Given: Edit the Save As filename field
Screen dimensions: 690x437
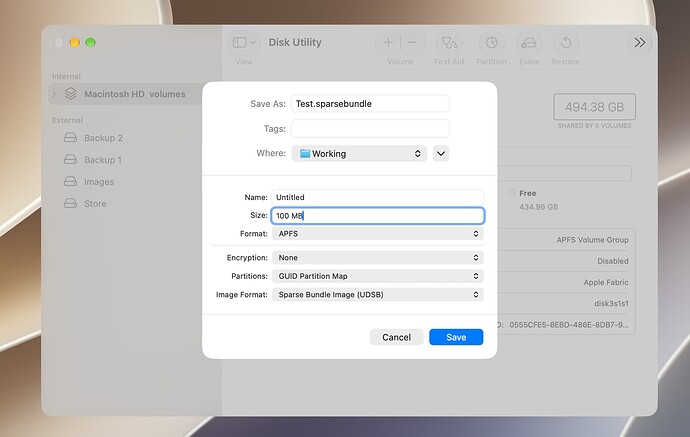Looking at the screenshot, I should coord(370,104).
